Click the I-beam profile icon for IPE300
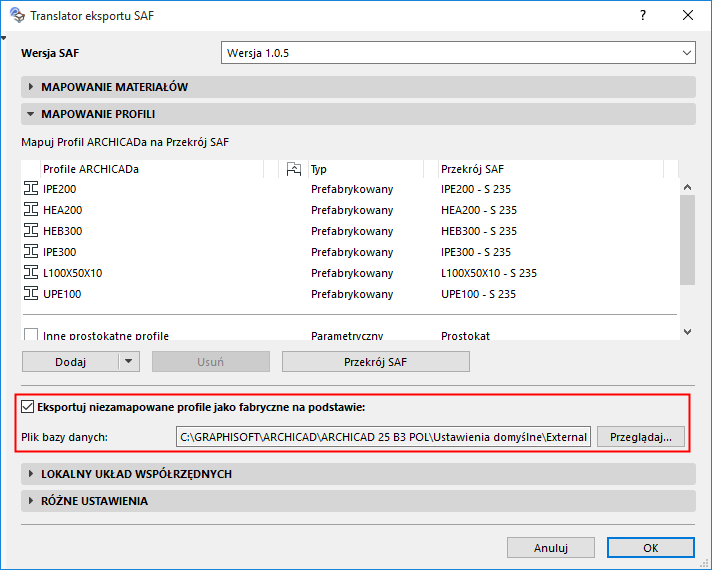712x570 pixels. (x=31, y=251)
